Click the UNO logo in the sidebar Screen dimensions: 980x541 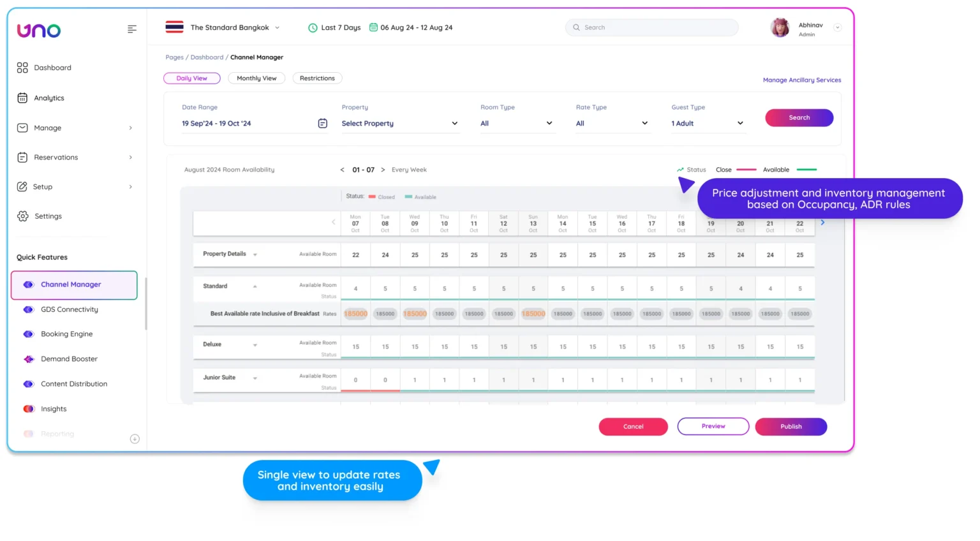38,30
